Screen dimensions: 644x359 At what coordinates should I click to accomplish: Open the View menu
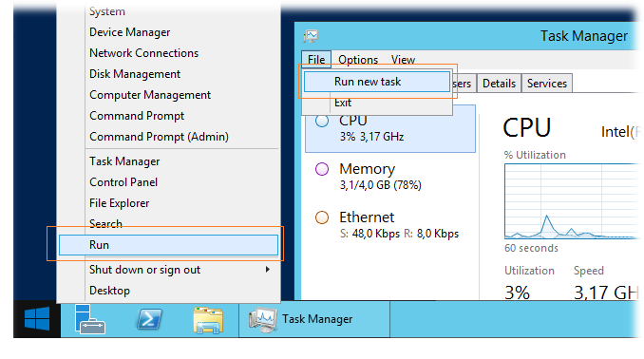pyautogui.click(x=403, y=60)
